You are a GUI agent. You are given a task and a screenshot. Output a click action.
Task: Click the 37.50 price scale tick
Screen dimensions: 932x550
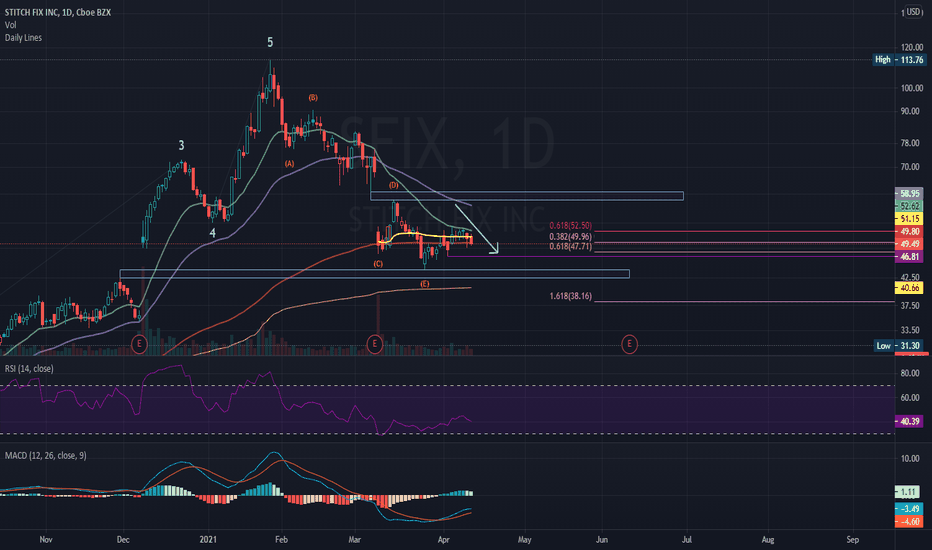coord(912,306)
